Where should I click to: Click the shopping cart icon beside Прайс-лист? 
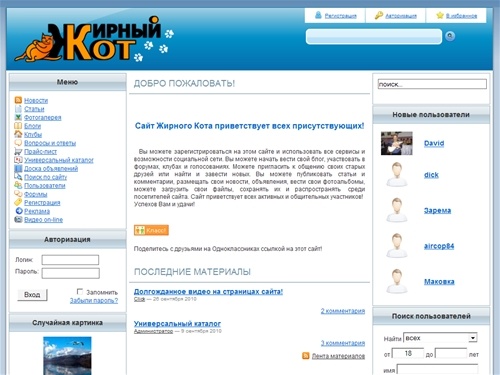point(18,151)
